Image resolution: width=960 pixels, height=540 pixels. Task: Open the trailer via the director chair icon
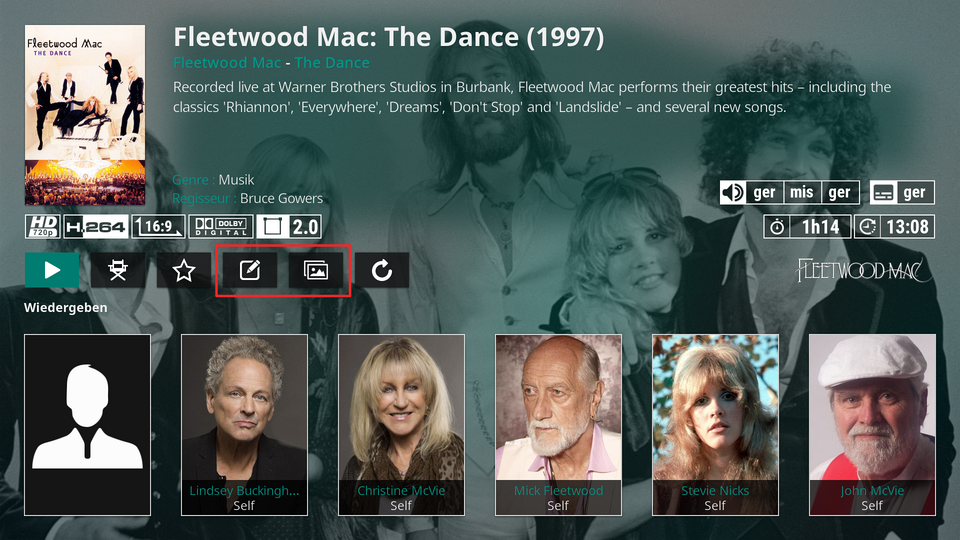tap(118, 270)
